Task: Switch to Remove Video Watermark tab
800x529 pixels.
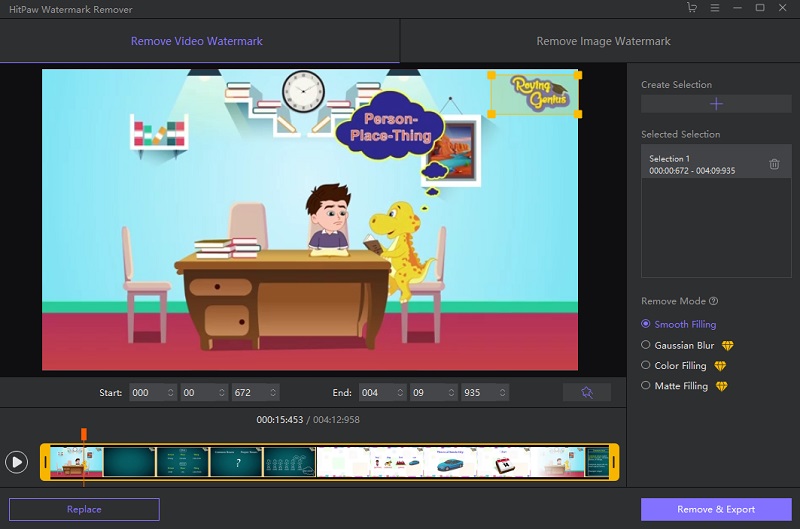Action: (x=196, y=41)
